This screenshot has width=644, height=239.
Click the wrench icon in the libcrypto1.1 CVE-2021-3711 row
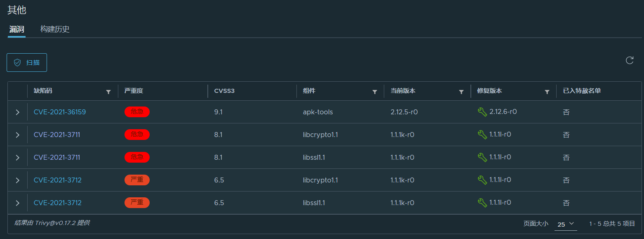coord(482,135)
